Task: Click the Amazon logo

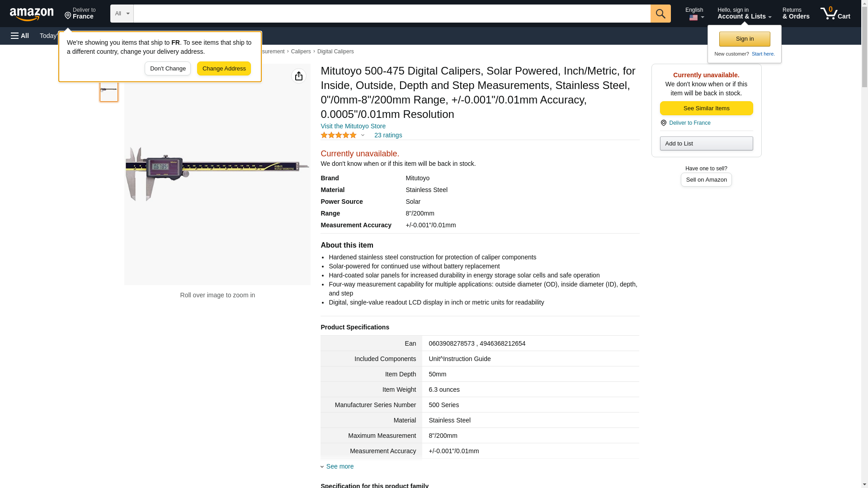Action: point(32,14)
